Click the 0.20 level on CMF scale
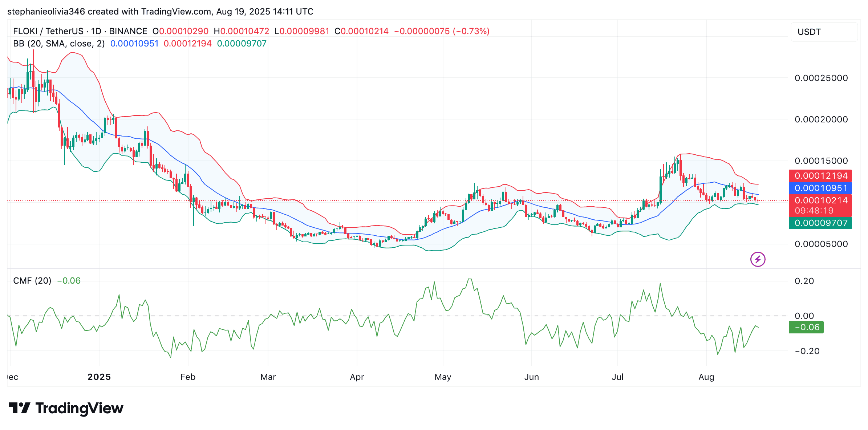Viewport: 868px width, 430px height. click(804, 281)
